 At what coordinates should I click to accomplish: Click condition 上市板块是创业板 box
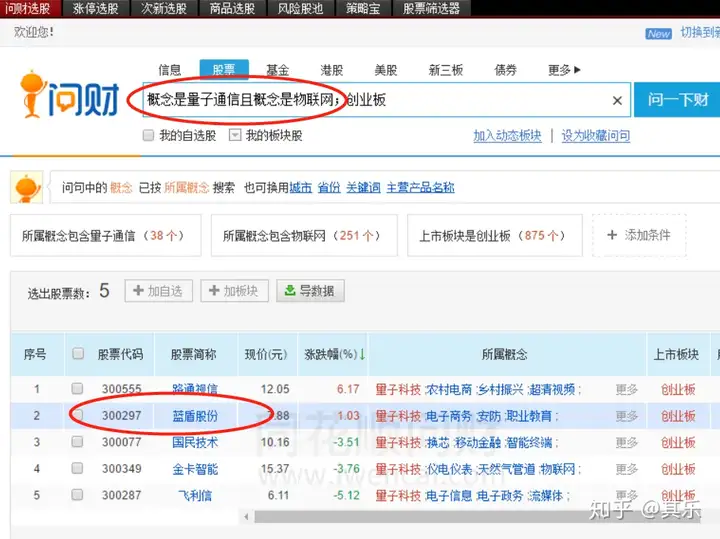(495, 236)
